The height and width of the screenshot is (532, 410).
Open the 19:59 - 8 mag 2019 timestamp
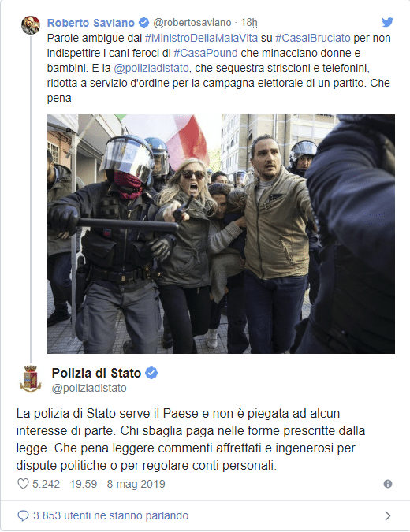(117, 484)
